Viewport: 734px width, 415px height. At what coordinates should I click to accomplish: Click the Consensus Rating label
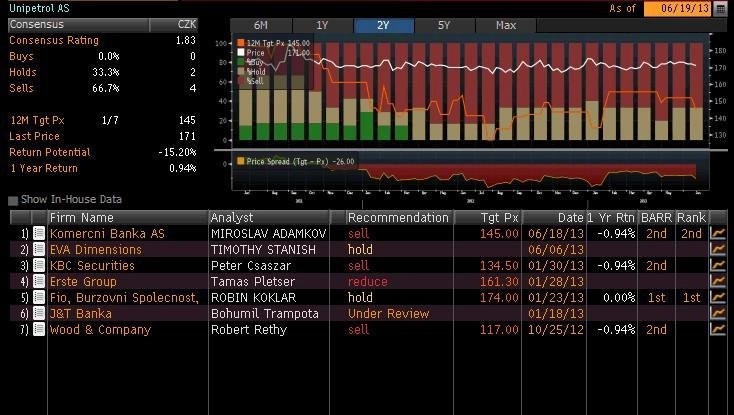(x=54, y=40)
